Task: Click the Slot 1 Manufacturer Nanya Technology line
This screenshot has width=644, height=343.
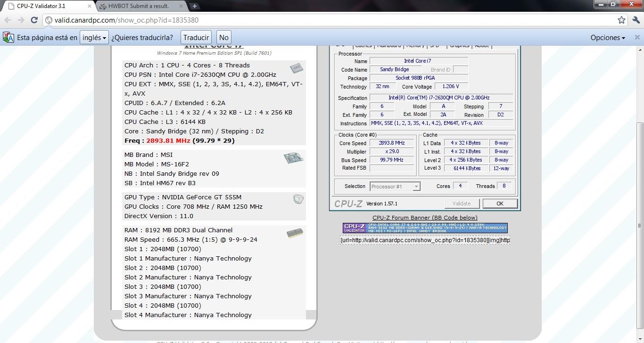Action: click(x=188, y=258)
